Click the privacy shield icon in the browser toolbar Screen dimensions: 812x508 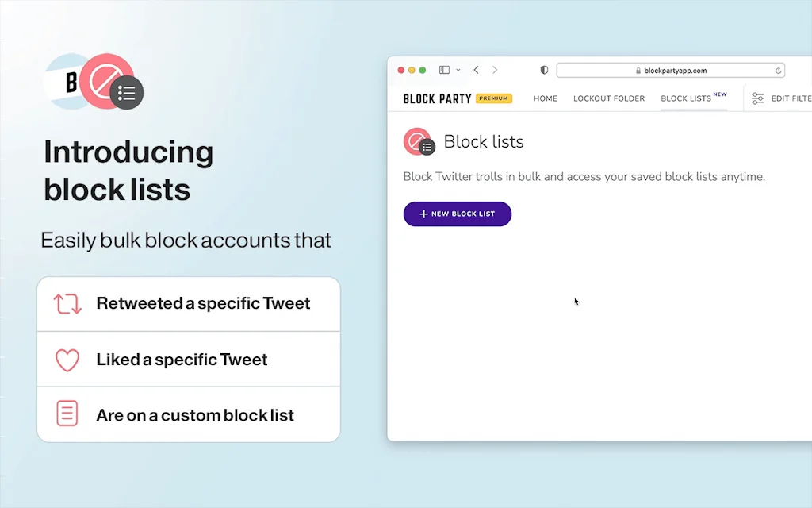[543, 70]
